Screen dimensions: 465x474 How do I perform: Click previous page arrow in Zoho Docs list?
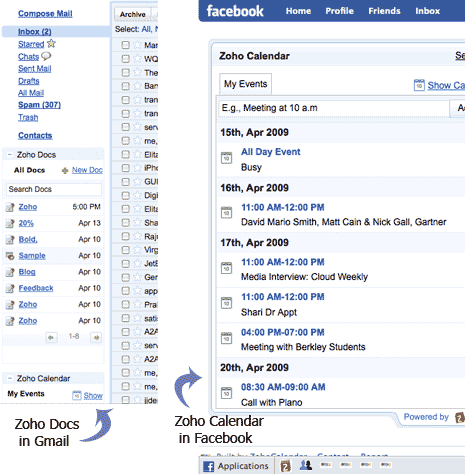point(51,337)
